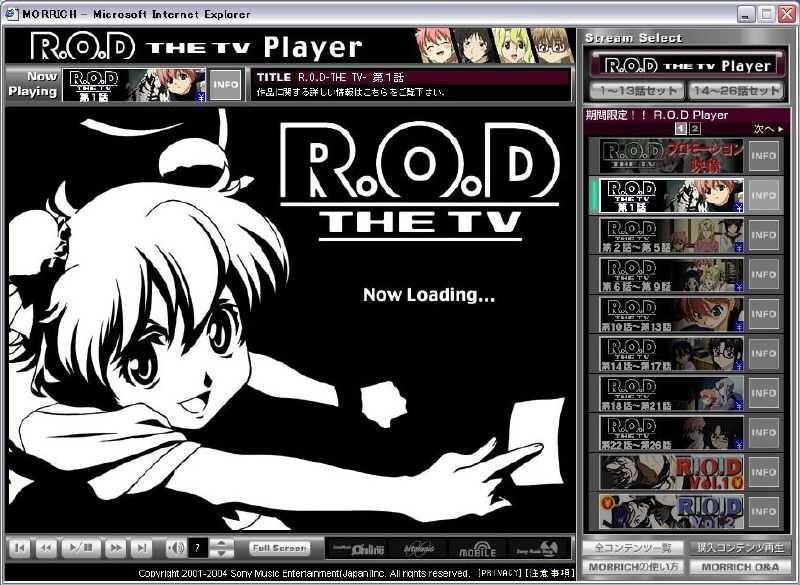Viewport: 800px width, 585px height.
Task: Click the yen icon on 第2話～第5話 thumbnail
Action: [x=739, y=248]
